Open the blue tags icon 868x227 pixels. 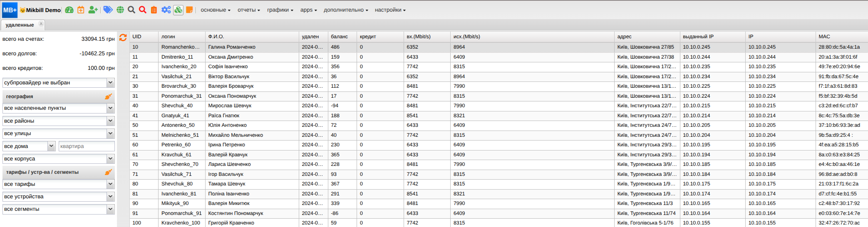click(x=108, y=10)
